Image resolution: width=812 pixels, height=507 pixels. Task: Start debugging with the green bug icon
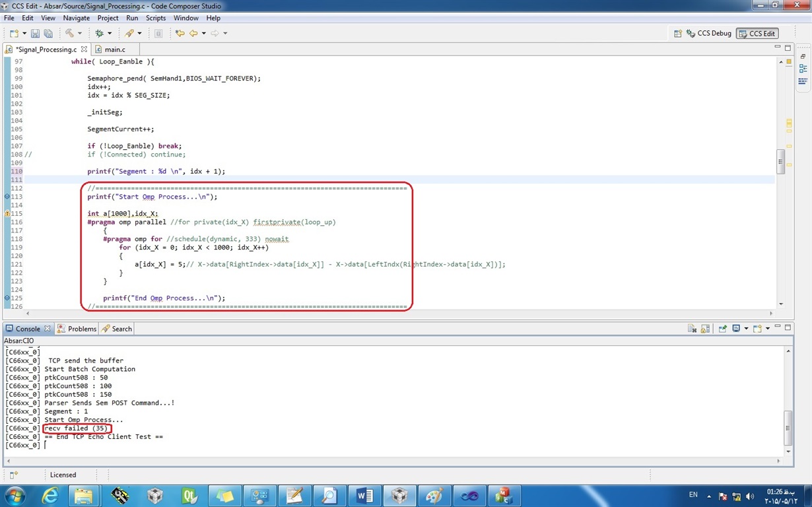point(99,33)
